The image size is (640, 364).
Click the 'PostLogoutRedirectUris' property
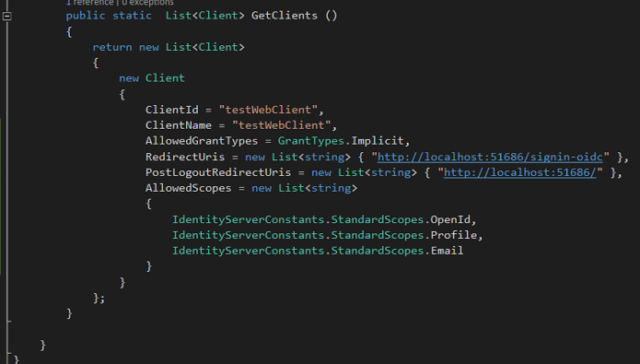(x=218, y=173)
